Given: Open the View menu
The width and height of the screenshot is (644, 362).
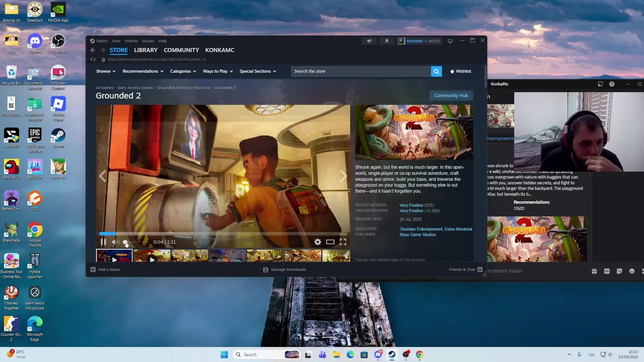Looking at the screenshot, I should click(x=116, y=41).
